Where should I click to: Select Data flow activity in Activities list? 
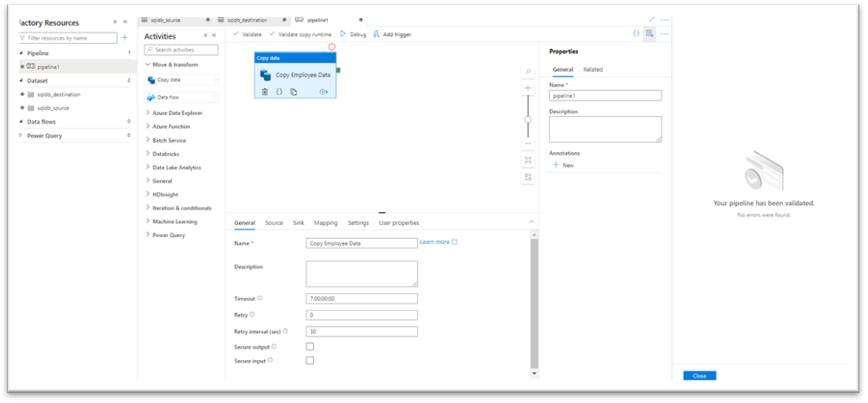181,97
